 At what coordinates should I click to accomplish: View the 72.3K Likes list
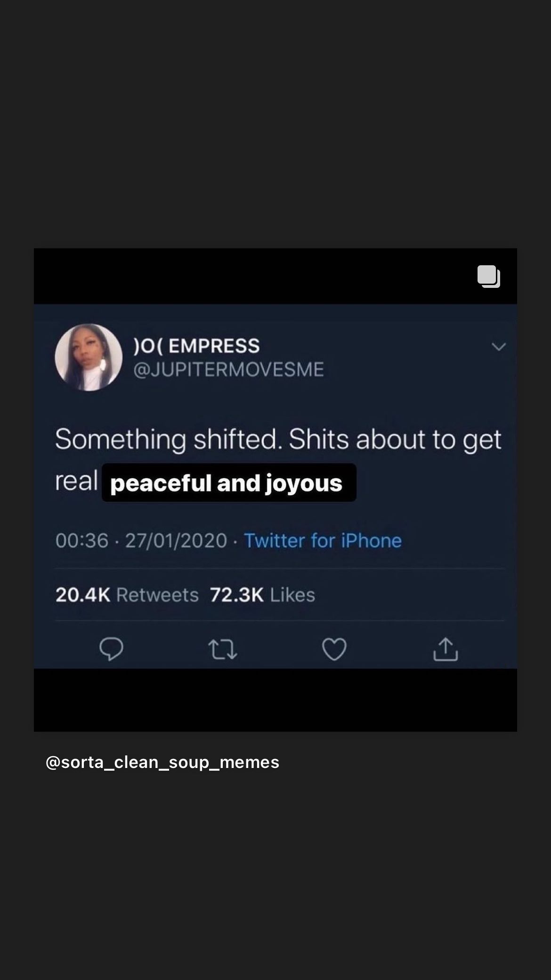click(263, 595)
